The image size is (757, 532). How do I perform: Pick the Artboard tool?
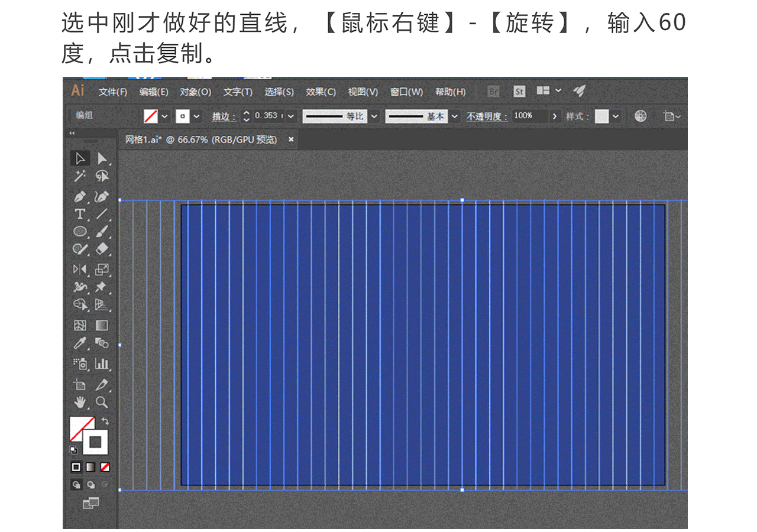click(80, 385)
